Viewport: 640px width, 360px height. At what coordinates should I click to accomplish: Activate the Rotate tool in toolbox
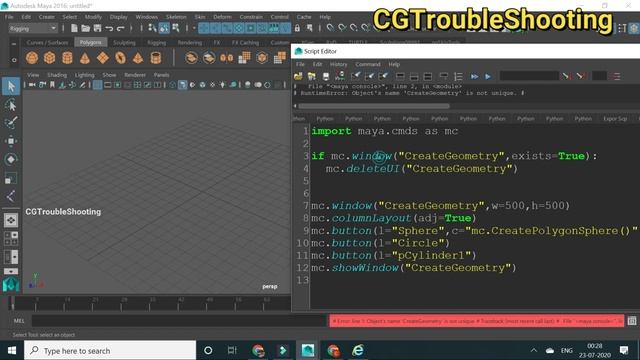11,159
